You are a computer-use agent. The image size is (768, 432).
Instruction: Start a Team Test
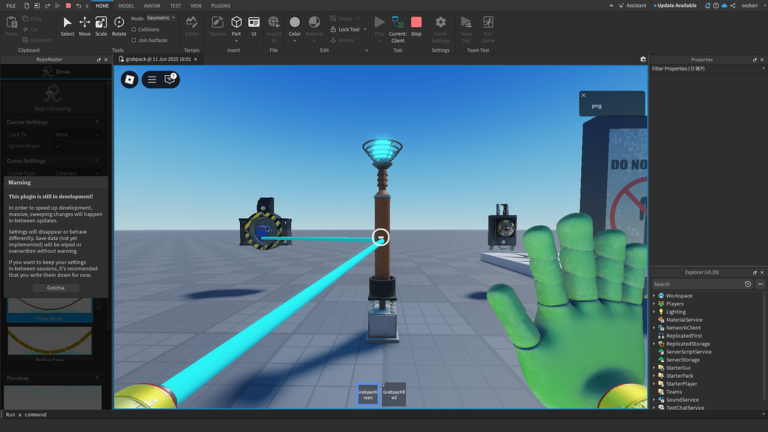coord(466,29)
